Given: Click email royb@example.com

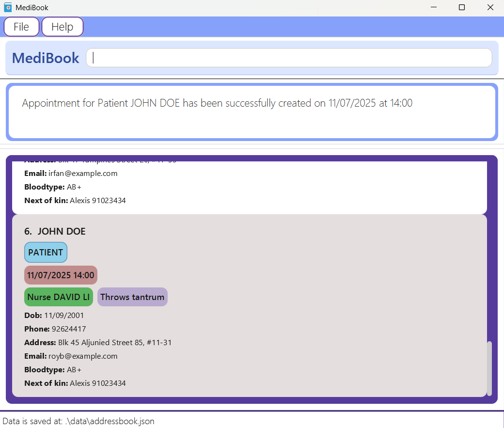Looking at the screenshot, I should click(71, 356).
